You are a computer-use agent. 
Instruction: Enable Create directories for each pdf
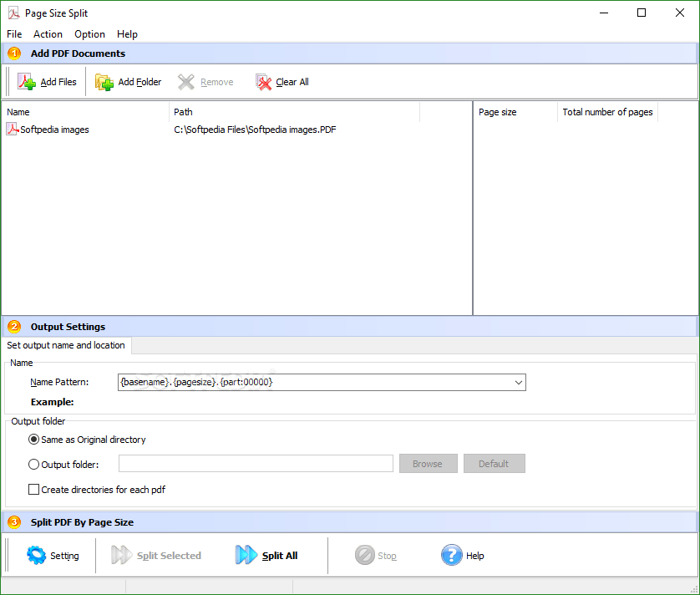[x=33, y=489]
